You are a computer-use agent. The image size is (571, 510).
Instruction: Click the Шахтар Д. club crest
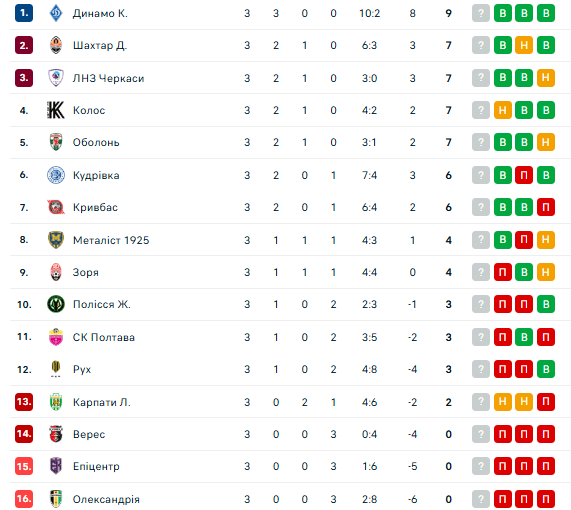56,45
